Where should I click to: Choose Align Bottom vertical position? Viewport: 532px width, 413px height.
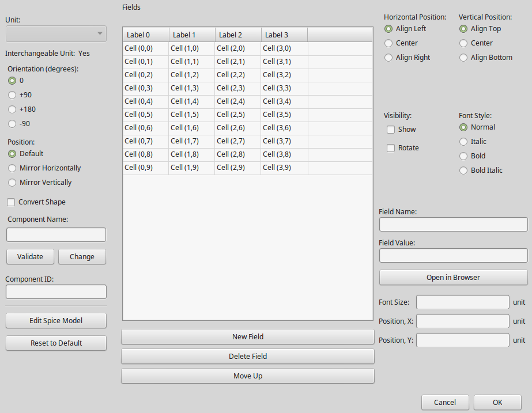463,58
